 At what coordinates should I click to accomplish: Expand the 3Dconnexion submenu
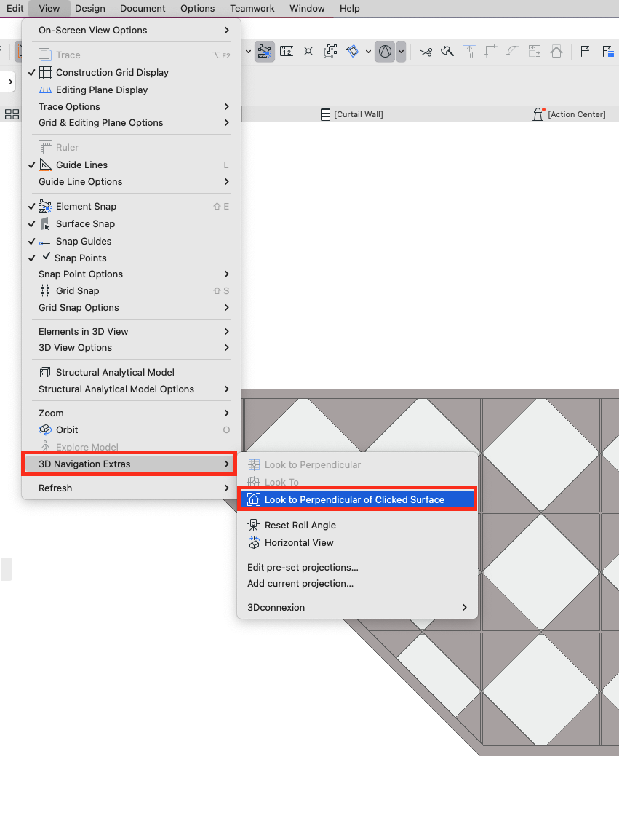(x=277, y=607)
